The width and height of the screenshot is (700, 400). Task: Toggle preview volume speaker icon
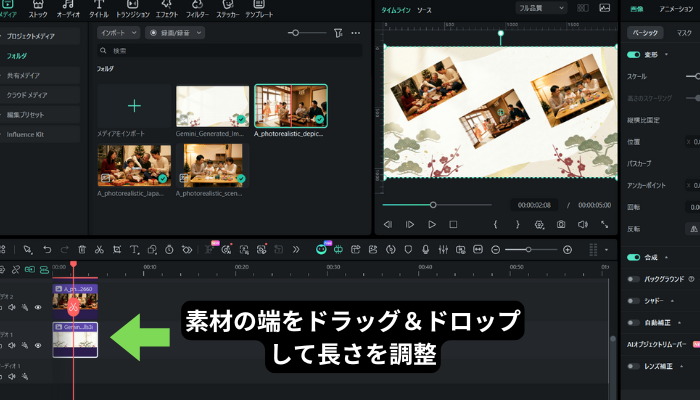(x=583, y=224)
